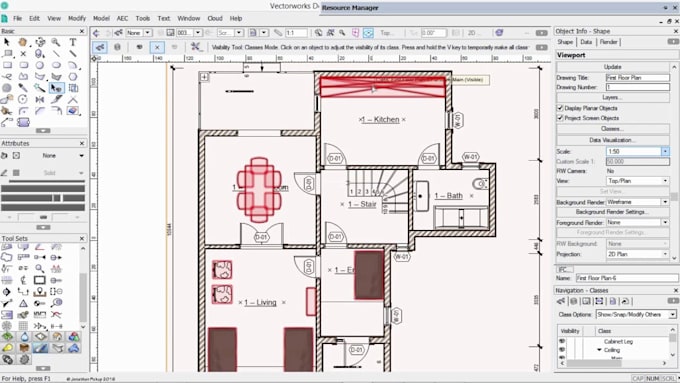Select the Rotate tool
Viewport: 680px width, 383px height.
tap(23, 99)
